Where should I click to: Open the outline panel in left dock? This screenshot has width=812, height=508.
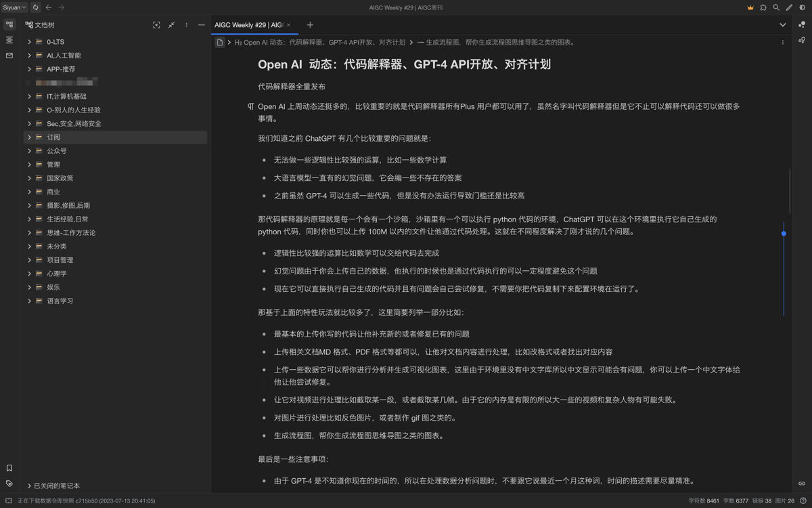click(x=9, y=40)
